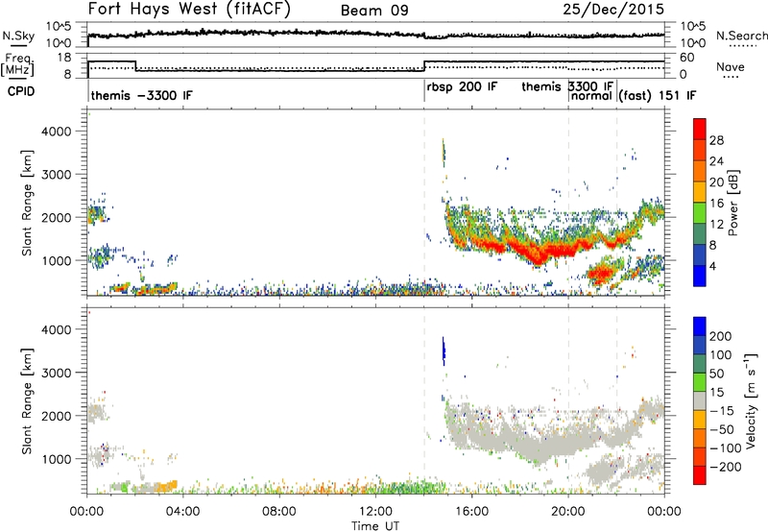The image size is (768, 532).
Task: Click the "20:00" time axis tick label
Action: pos(568,512)
